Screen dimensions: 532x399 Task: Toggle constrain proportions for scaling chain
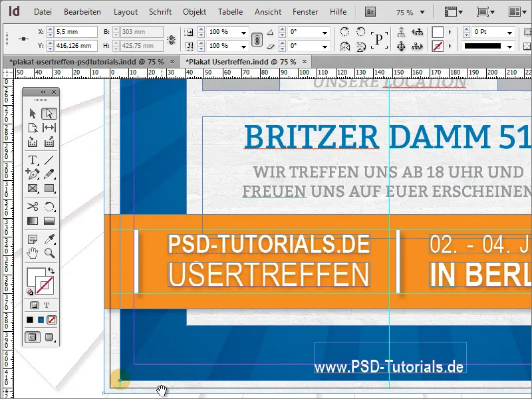pyautogui.click(x=257, y=39)
